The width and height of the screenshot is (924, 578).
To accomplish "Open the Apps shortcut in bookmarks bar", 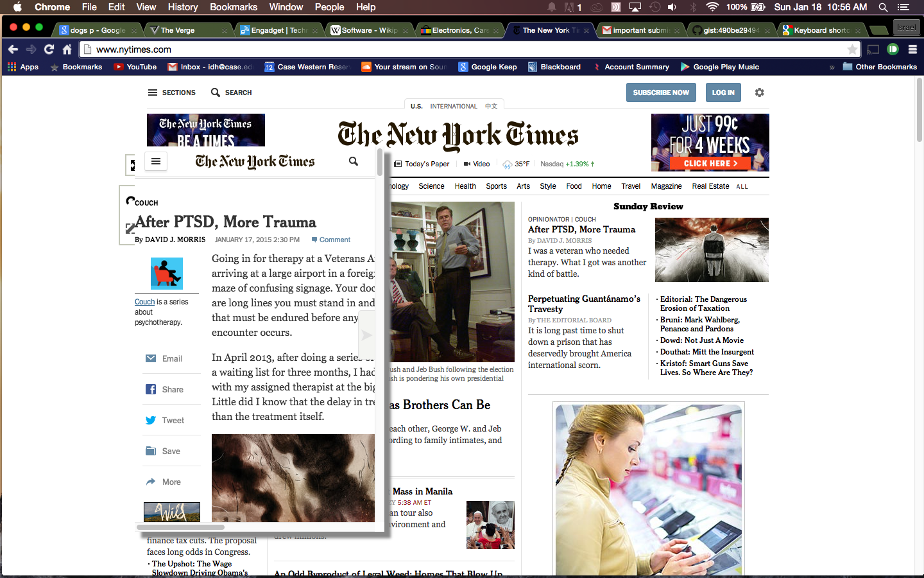I will (x=23, y=67).
